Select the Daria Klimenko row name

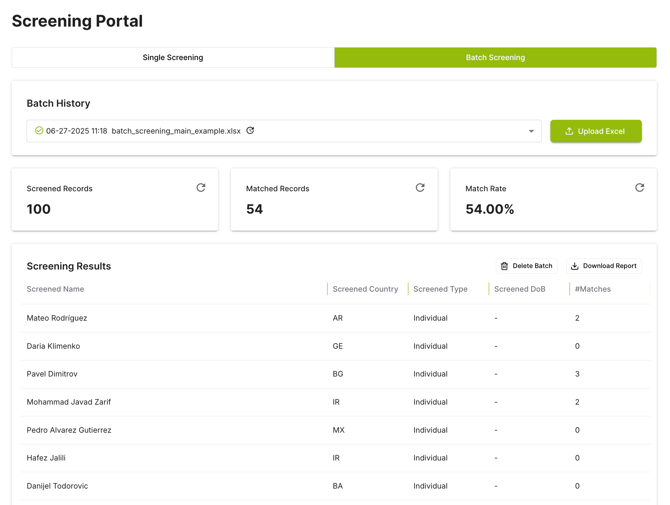coord(53,346)
